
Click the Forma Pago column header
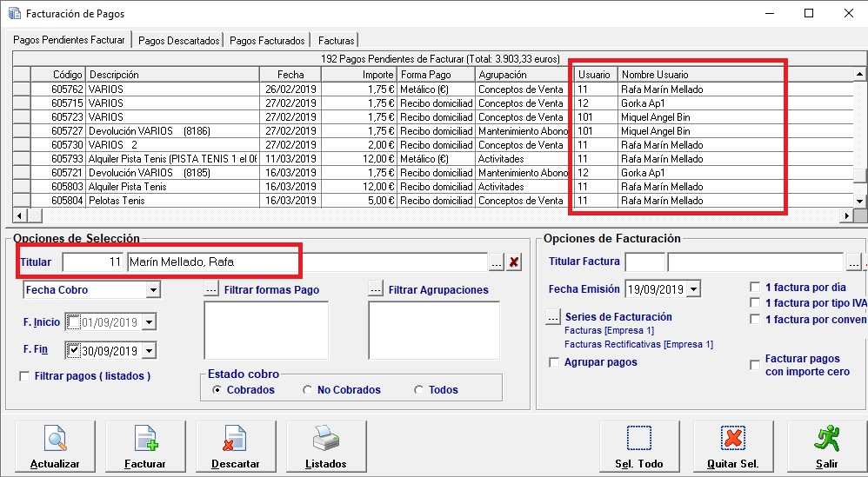[x=437, y=75]
